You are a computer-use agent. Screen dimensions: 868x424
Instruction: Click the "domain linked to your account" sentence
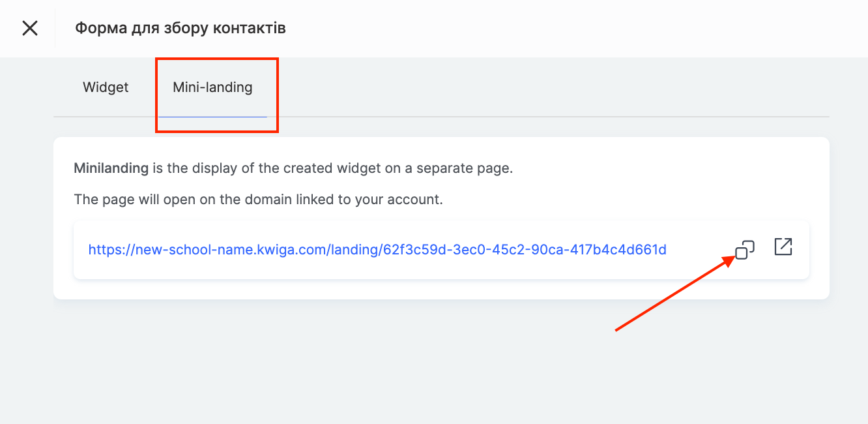pos(258,200)
